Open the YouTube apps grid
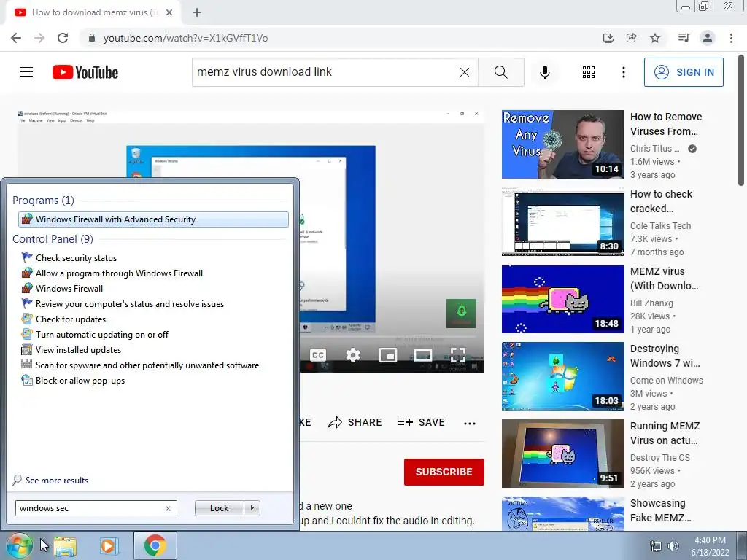The width and height of the screenshot is (747, 560). point(589,72)
